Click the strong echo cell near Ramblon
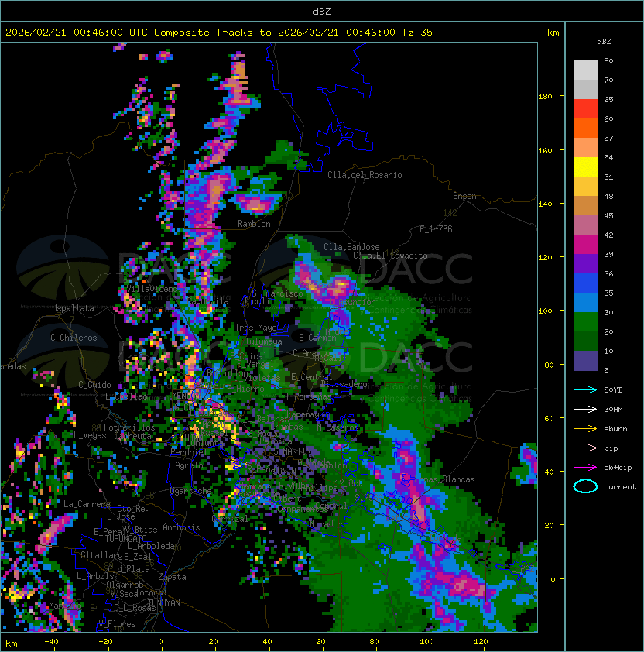 tap(255, 204)
